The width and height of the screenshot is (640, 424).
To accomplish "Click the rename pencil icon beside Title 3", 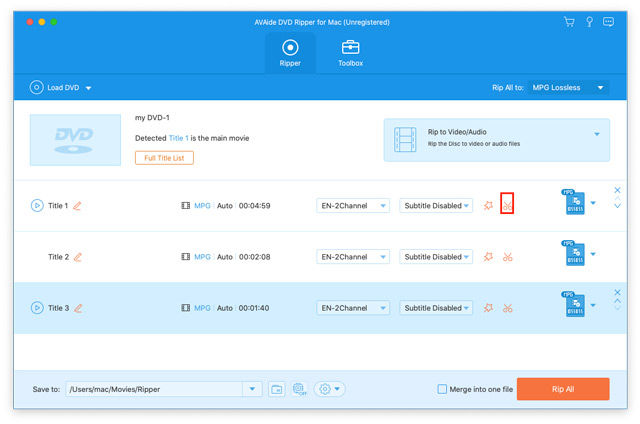I will click(x=78, y=308).
